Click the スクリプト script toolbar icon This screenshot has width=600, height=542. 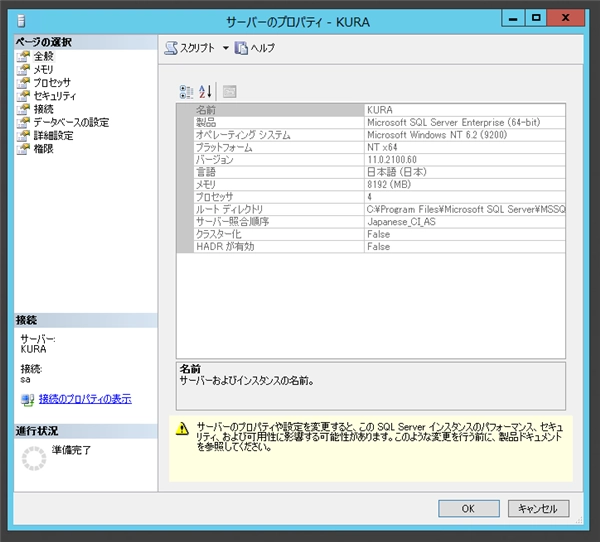pos(171,48)
